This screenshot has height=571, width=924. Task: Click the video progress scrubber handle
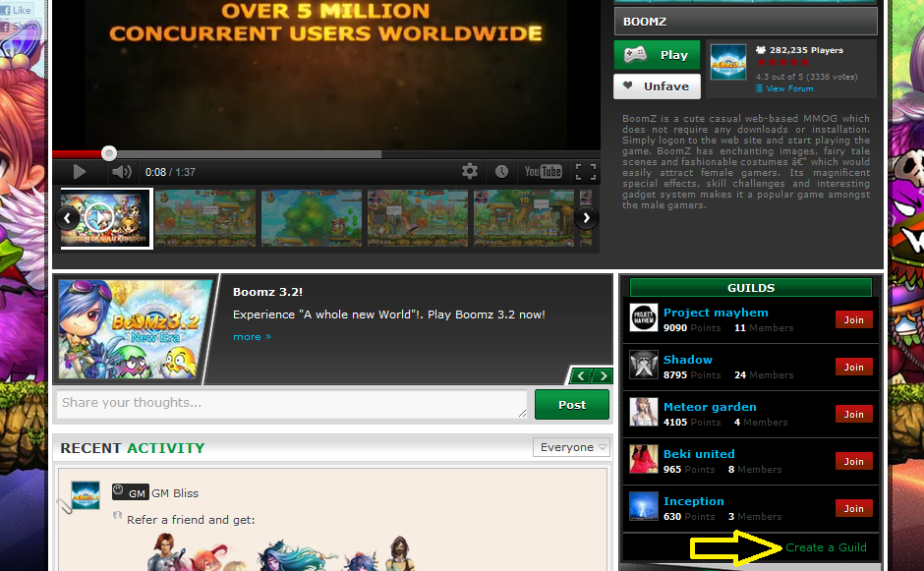point(108,153)
